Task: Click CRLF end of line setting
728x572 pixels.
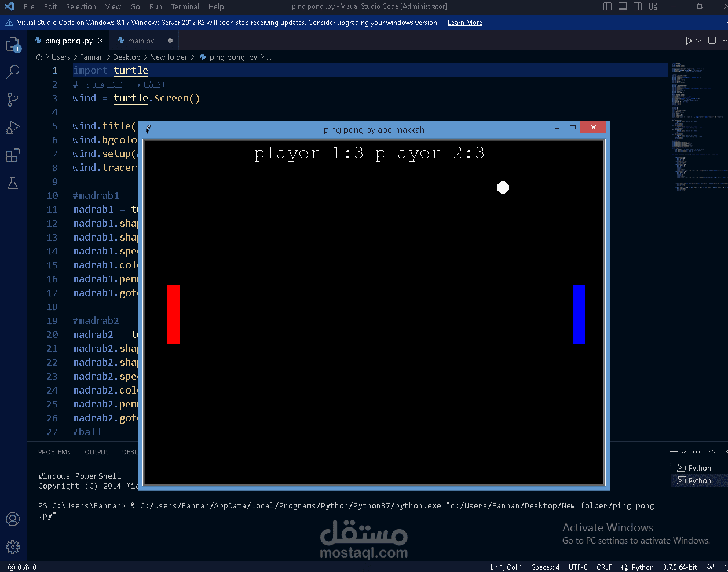Action: point(604,567)
